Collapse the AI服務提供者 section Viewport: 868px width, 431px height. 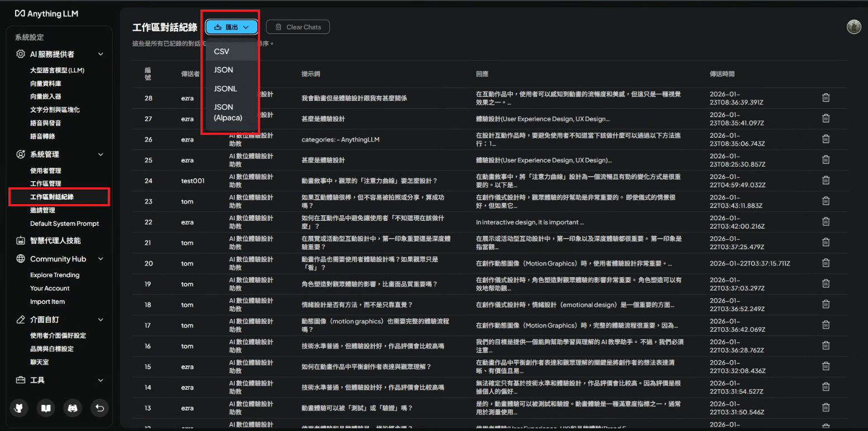[x=100, y=54]
